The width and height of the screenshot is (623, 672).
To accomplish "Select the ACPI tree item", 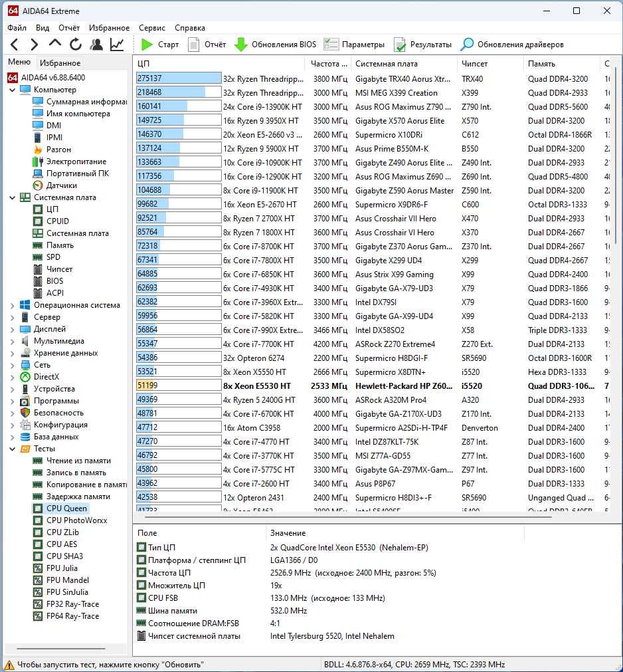I will [x=48, y=293].
